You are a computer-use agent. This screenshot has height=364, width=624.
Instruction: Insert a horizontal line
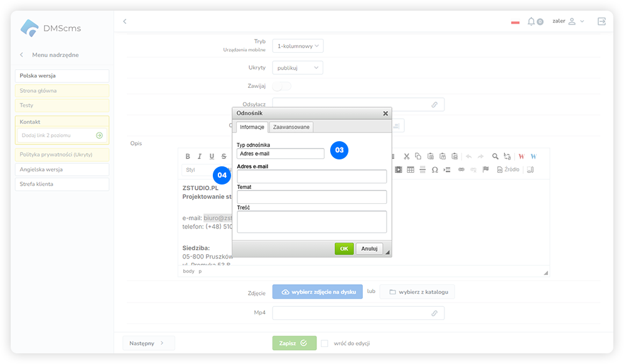click(x=422, y=170)
